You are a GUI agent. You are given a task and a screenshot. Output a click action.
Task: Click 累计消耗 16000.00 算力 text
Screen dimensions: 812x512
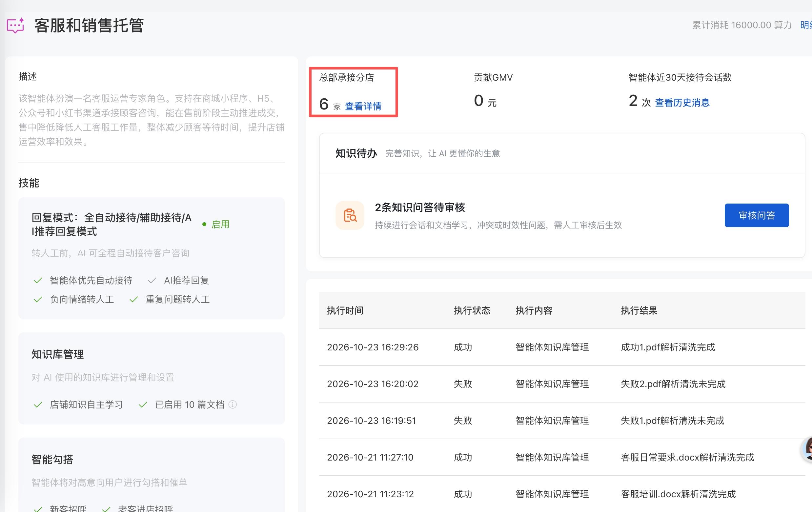742,25
